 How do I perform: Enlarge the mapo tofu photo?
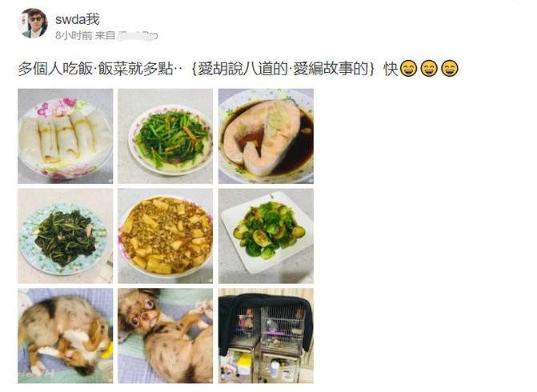click(166, 236)
